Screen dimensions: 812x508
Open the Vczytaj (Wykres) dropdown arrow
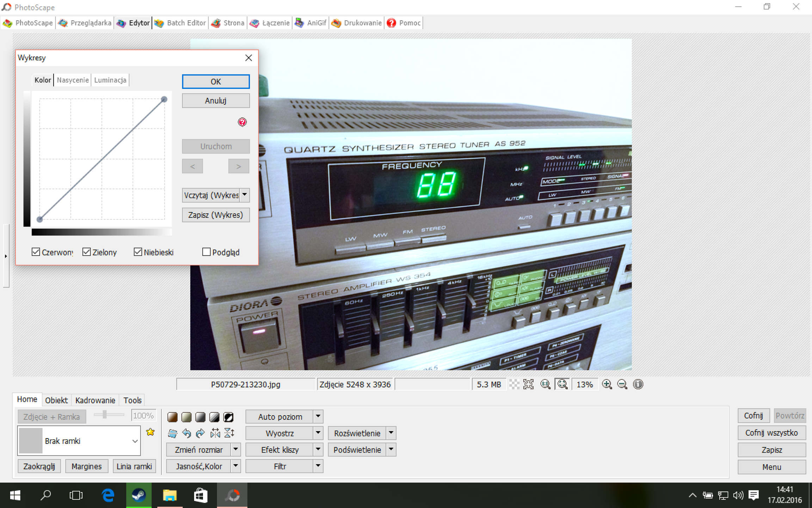(x=245, y=195)
